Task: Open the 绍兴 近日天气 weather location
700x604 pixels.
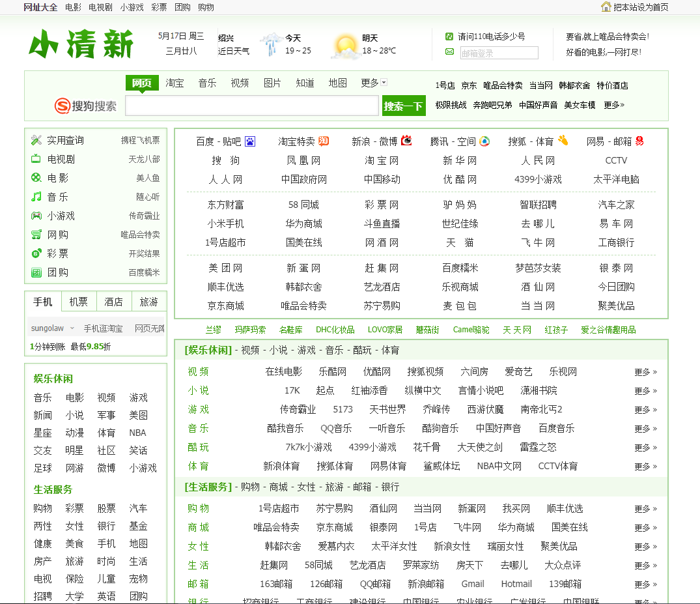Action: (234, 45)
